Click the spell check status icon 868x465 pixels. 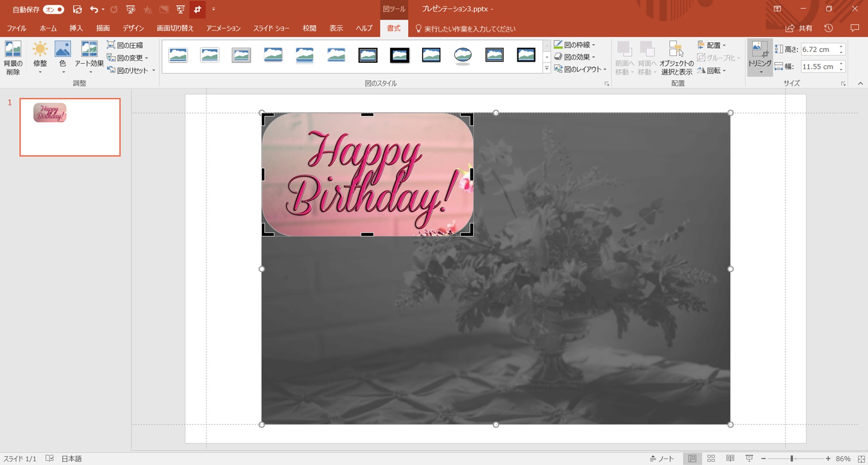click(49, 458)
